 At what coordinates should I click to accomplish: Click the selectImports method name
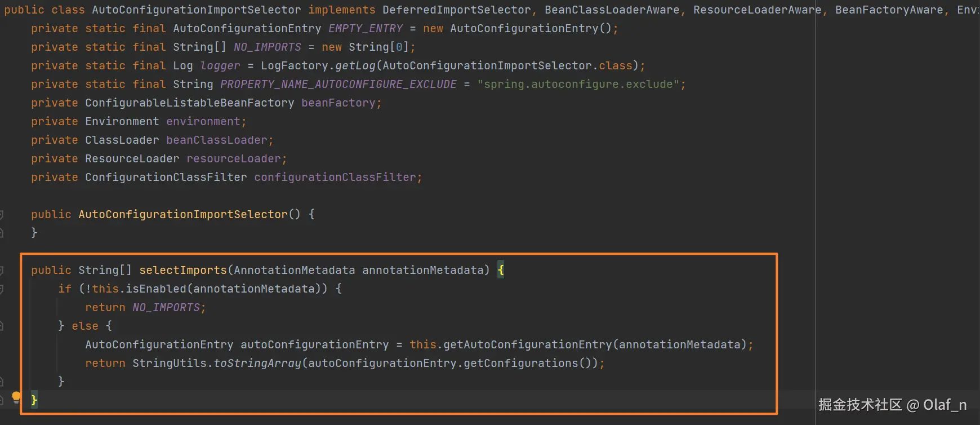click(183, 270)
